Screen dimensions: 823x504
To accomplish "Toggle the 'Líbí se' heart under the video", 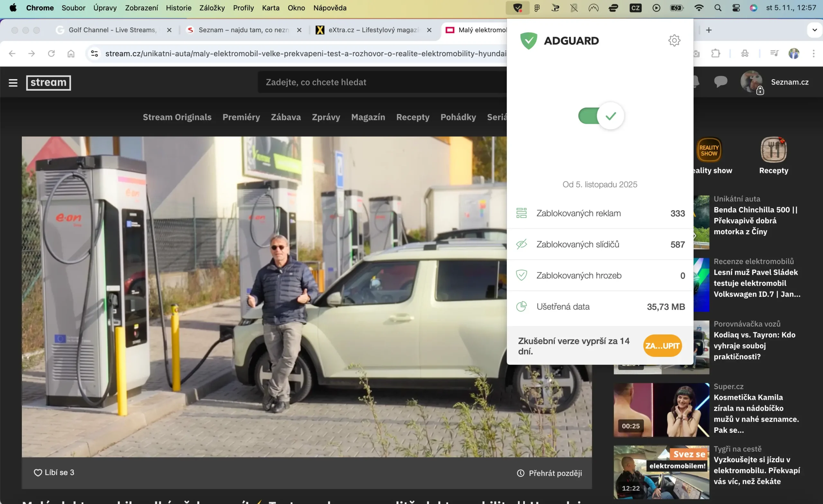I will pos(38,473).
